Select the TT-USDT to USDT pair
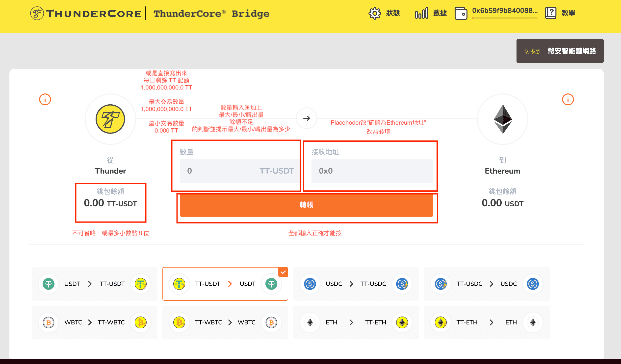The width and height of the screenshot is (621, 364). pos(225,284)
